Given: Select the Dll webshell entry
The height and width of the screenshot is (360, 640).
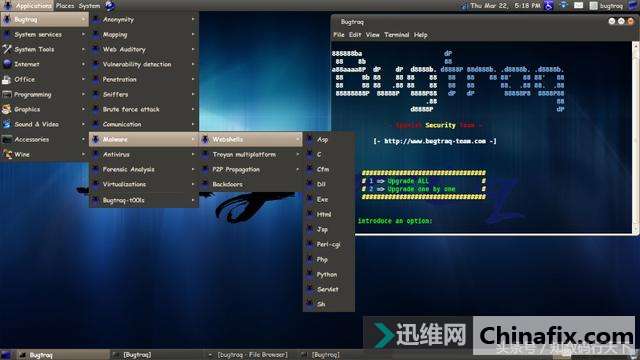Looking at the screenshot, I should tap(329, 184).
